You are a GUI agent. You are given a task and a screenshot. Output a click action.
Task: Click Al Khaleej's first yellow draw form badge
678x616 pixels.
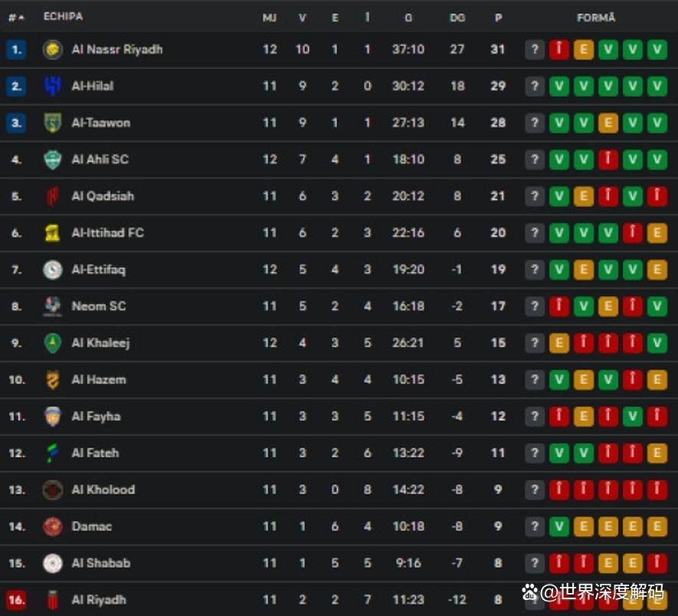558,343
